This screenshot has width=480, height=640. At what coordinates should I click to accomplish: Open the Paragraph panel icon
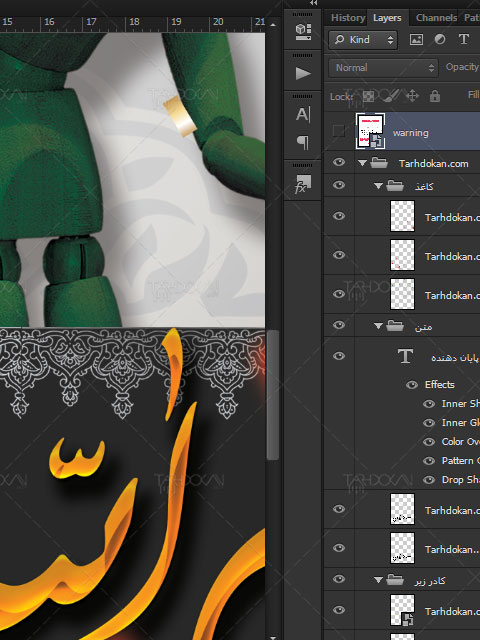click(x=302, y=142)
